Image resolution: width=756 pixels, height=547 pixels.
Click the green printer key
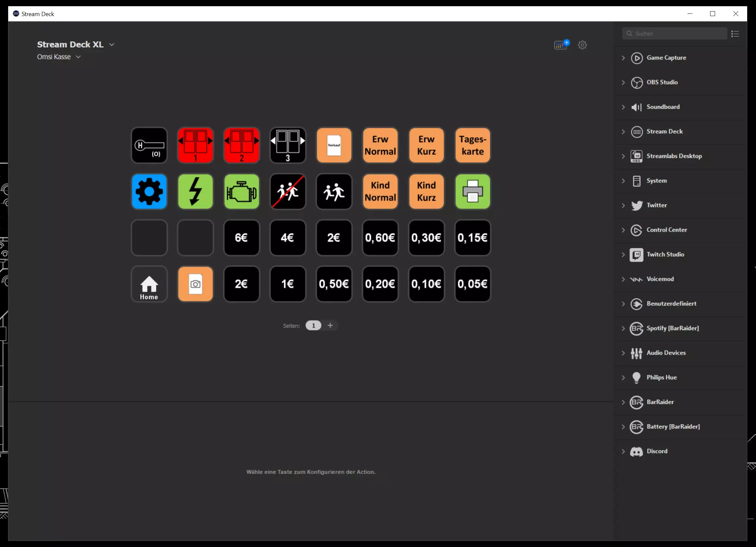pos(472,192)
